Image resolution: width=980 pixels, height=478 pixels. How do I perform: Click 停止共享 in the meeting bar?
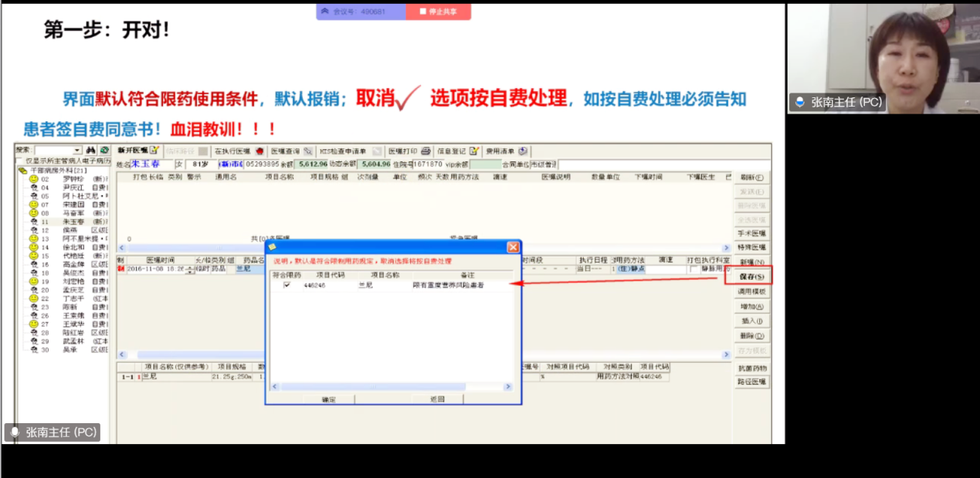[439, 11]
